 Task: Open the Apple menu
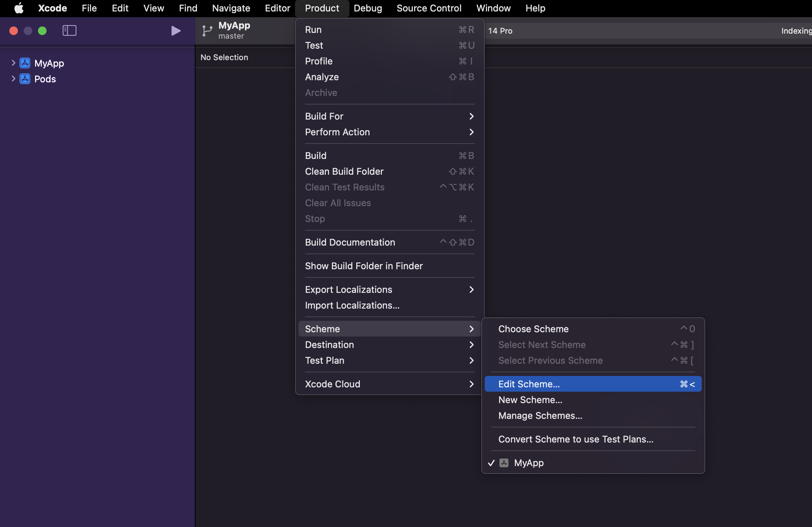(x=19, y=8)
